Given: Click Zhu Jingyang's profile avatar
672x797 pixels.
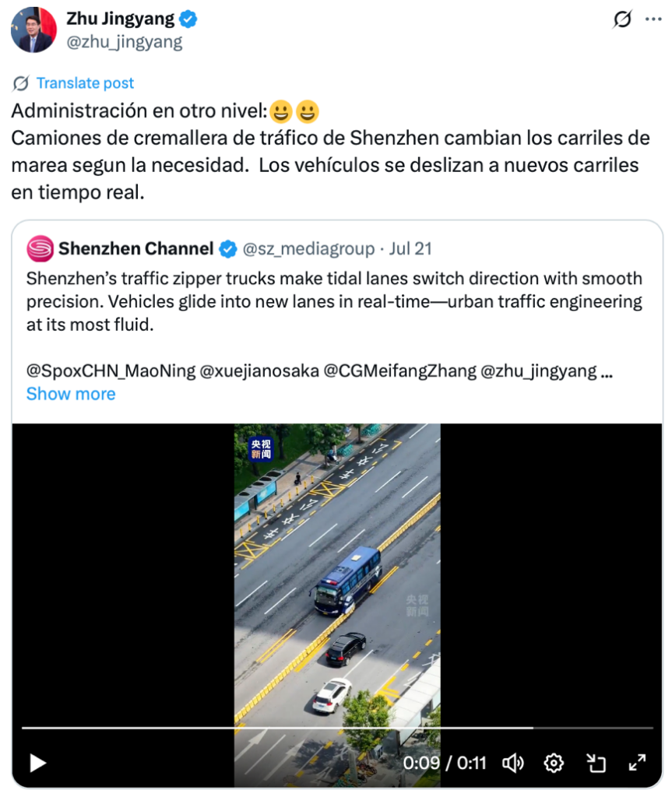Looking at the screenshot, I should 34,30.
